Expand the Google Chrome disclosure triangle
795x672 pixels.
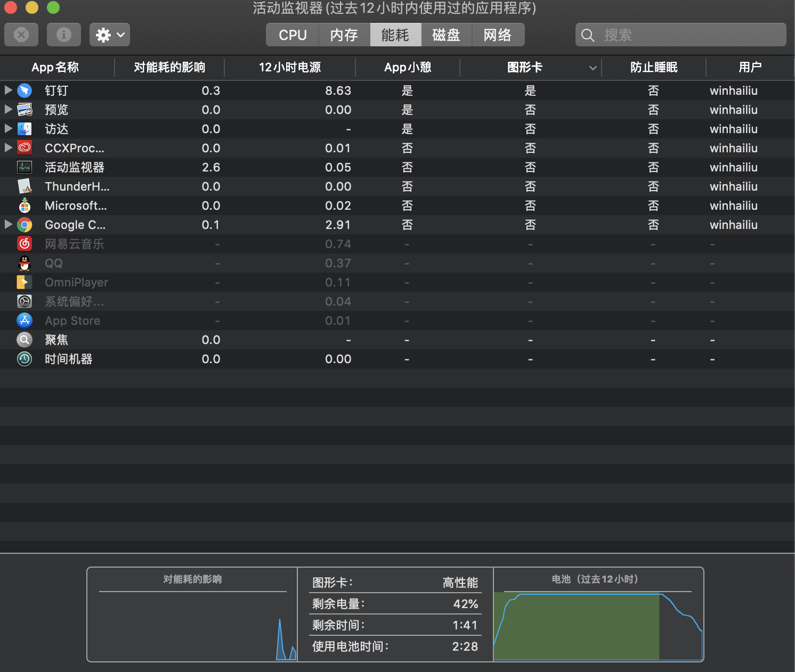pyautogui.click(x=8, y=224)
